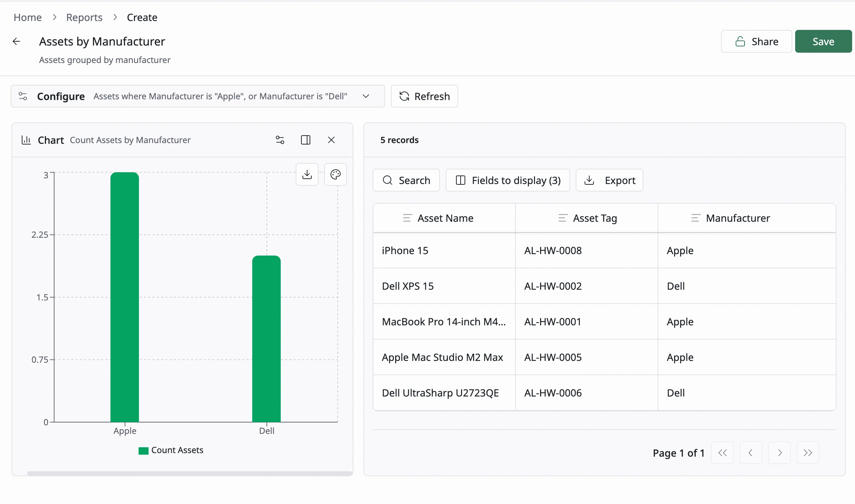Click the Share button

[x=757, y=42]
